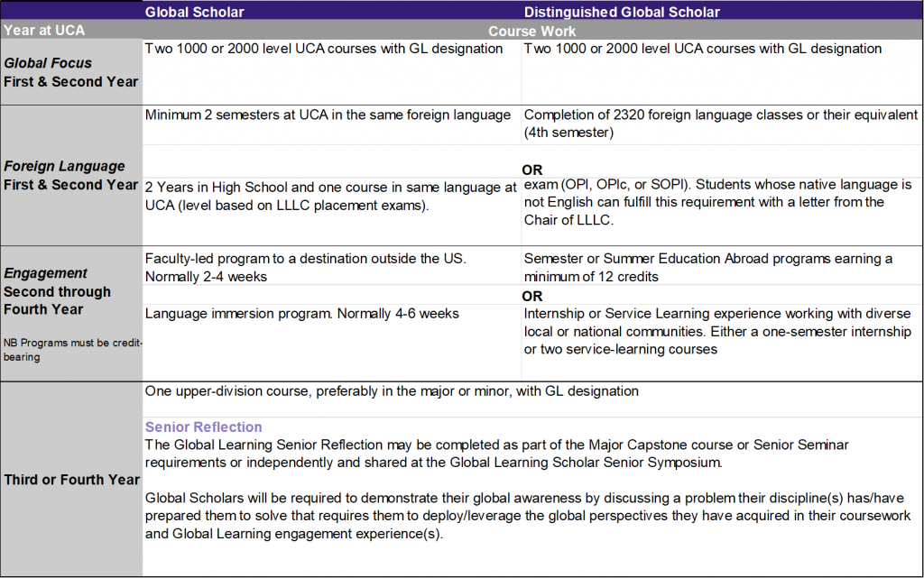Select the Global Scholar column header

(x=195, y=12)
